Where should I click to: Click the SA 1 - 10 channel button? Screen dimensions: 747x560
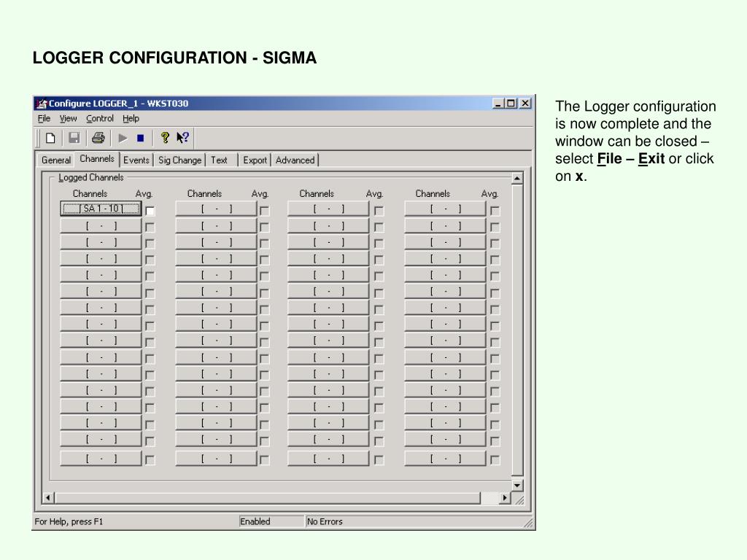tap(101, 209)
